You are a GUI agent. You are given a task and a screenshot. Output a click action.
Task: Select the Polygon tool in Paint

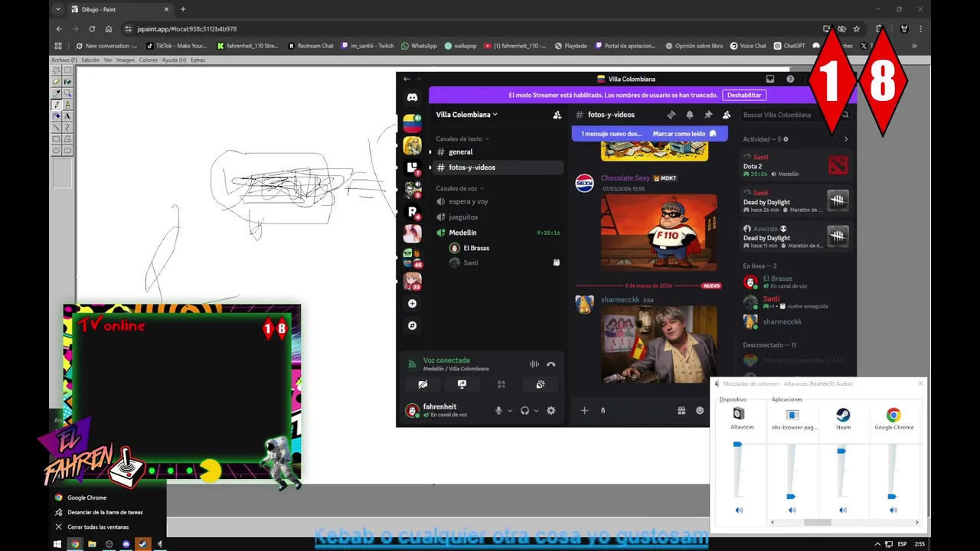(x=67, y=139)
